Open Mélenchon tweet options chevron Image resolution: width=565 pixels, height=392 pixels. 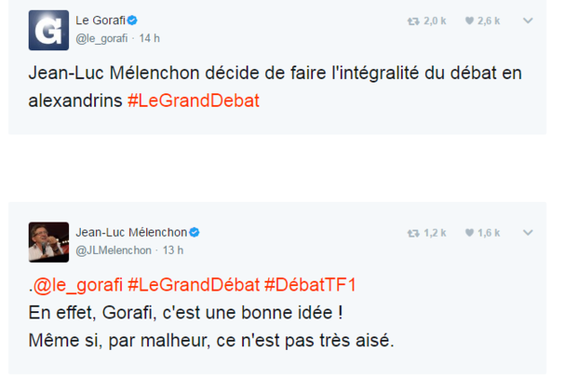529,233
